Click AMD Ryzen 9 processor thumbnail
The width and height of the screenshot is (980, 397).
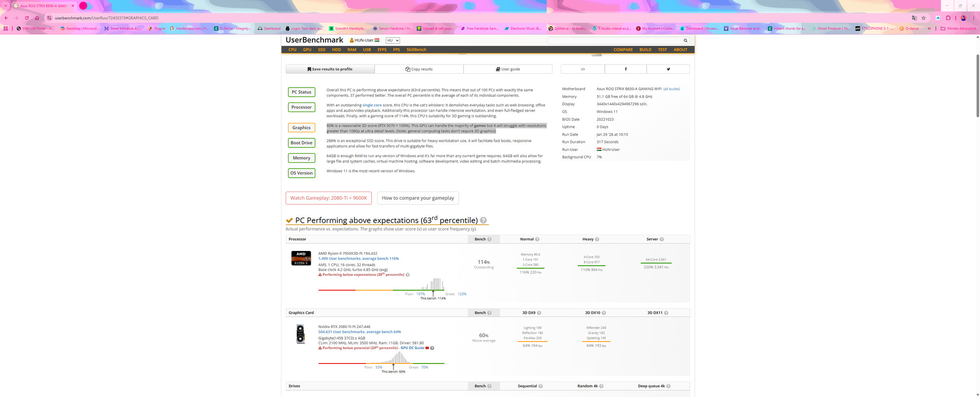[301, 258]
